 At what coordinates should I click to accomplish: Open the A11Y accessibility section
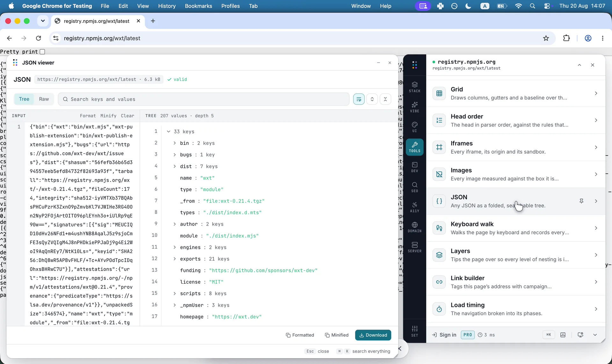414,207
